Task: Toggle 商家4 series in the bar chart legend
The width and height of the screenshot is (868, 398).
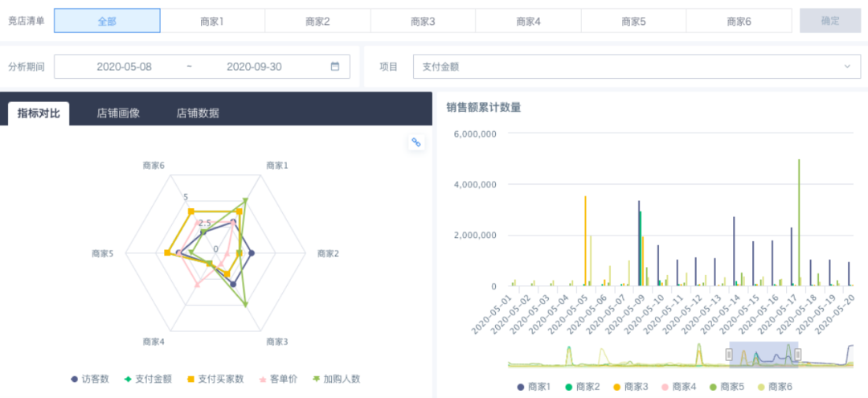Action: coord(678,387)
